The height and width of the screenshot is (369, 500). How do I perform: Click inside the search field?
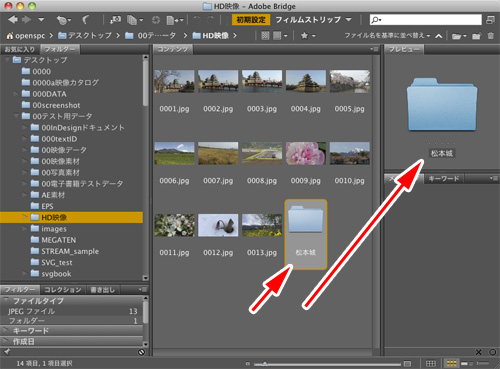[426, 20]
